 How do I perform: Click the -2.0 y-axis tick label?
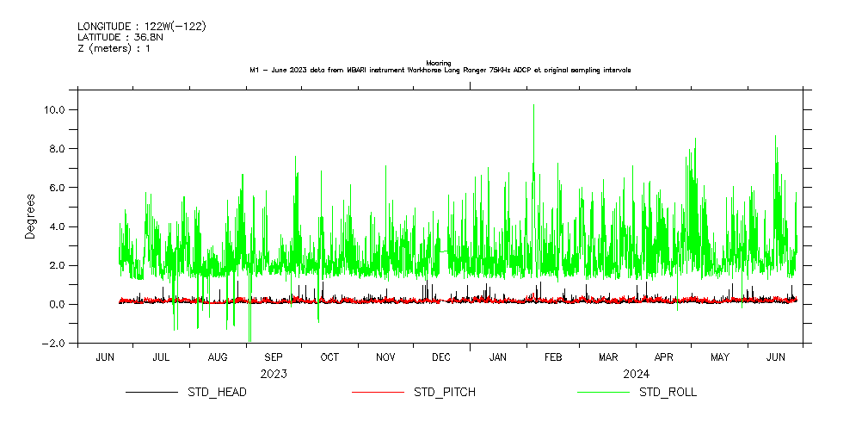[56, 344]
